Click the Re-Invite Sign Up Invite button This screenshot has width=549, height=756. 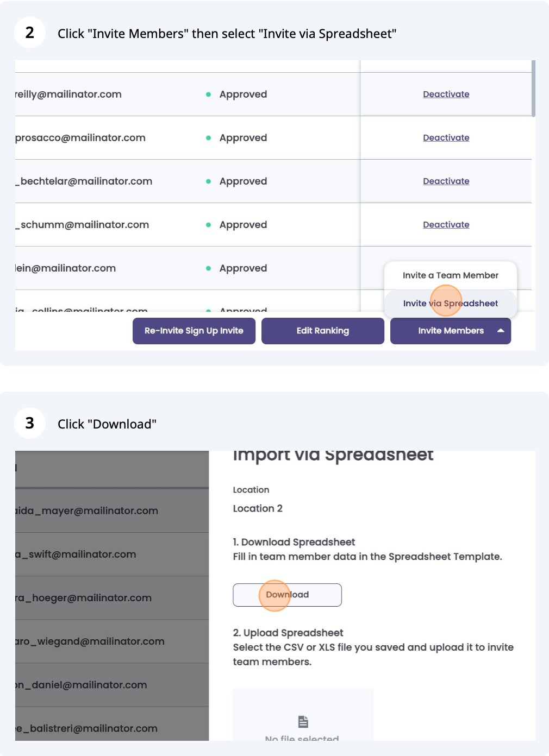click(194, 331)
